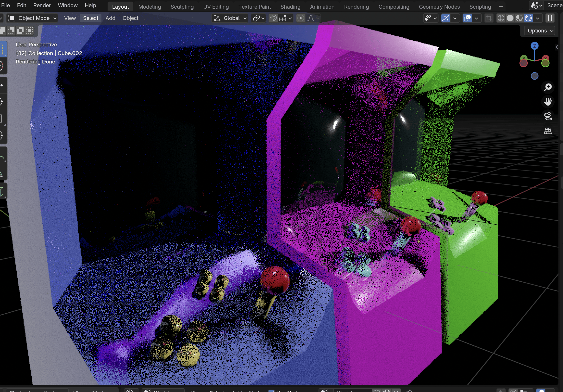
Task: Switch to Wireframe viewport shading
Action: click(501, 18)
